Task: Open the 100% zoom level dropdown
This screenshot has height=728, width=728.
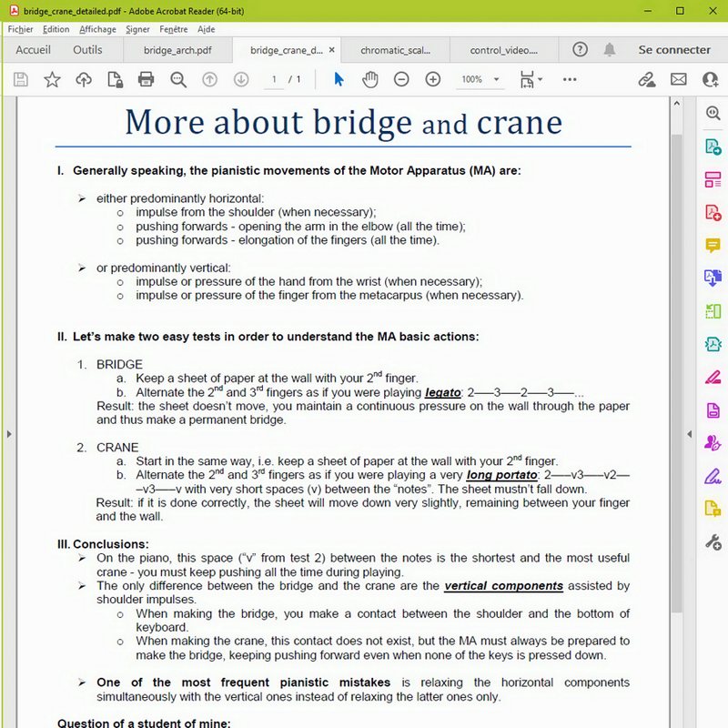Action: click(x=480, y=80)
